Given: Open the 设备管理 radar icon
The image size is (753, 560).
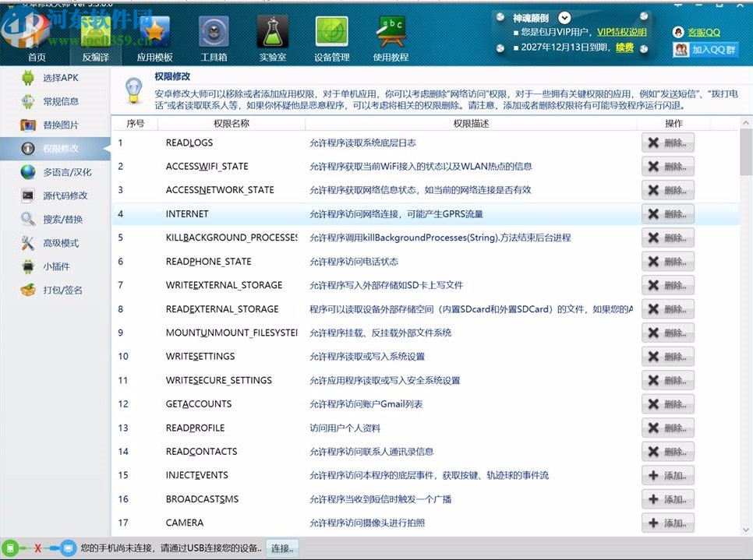Looking at the screenshot, I should click(331, 33).
